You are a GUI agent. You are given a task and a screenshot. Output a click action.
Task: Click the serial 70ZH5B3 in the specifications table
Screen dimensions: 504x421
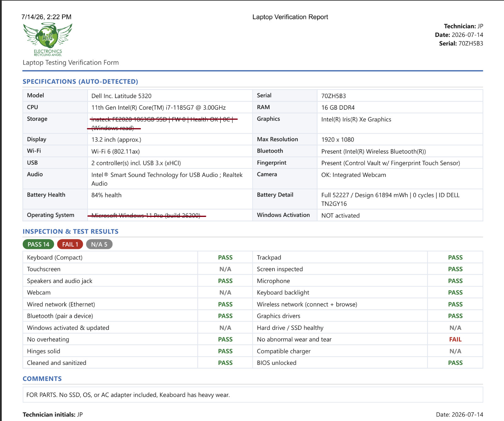[x=334, y=96]
